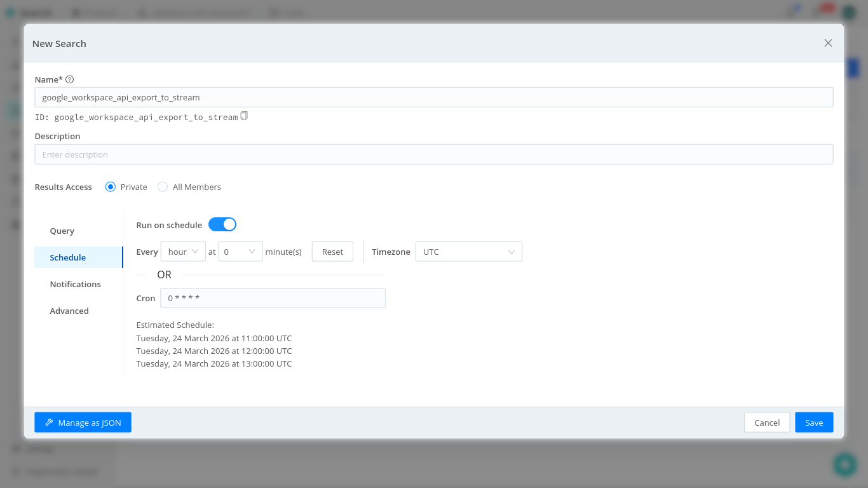This screenshot has width=868, height=488.
Task: Open the schedule interval hour dropdown
Action: tap(183, 251)
